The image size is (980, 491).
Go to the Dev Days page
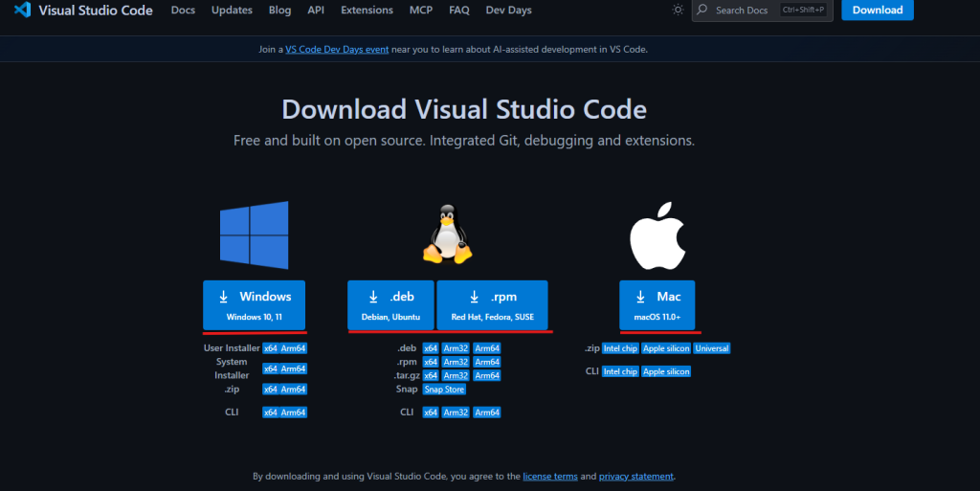508,11
